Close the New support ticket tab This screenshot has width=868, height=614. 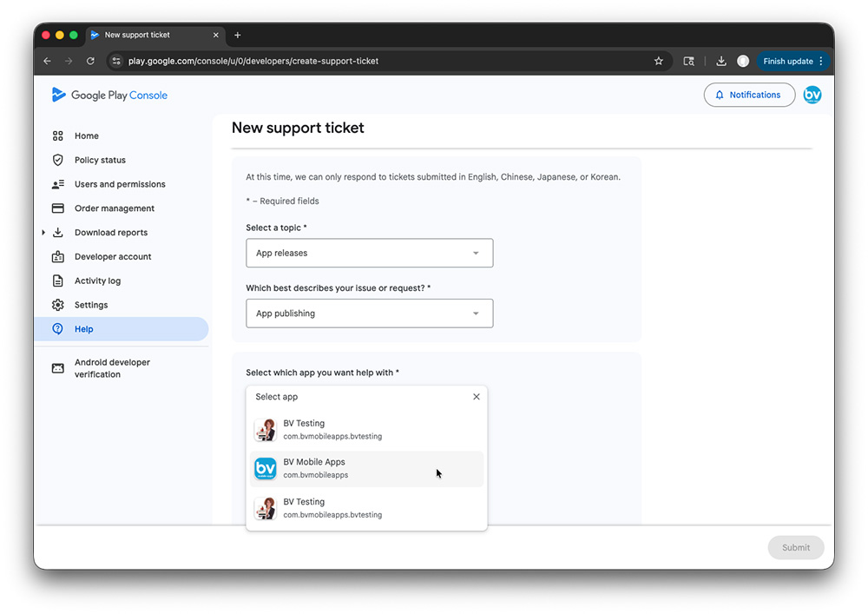click(216, 35)
